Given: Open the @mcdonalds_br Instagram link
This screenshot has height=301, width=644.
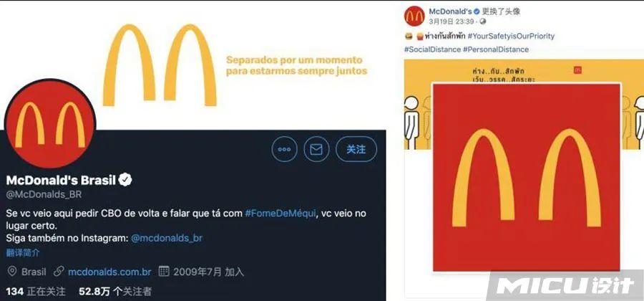Looking at the screenshot, I should tap(166, 238).
